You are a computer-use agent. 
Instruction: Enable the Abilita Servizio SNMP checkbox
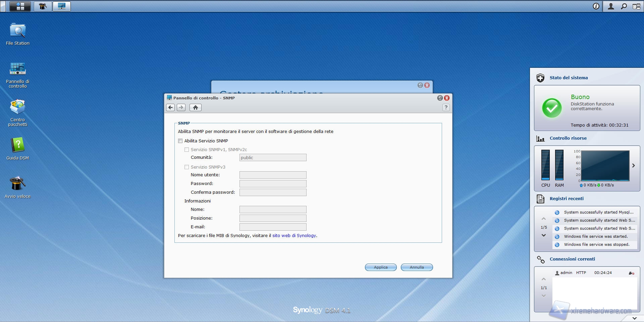(180, 141)
